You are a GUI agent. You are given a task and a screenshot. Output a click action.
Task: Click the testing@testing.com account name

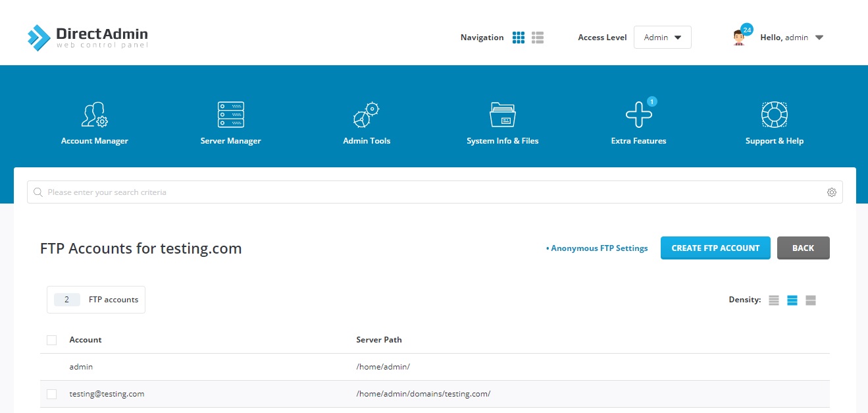pos(107,394)
